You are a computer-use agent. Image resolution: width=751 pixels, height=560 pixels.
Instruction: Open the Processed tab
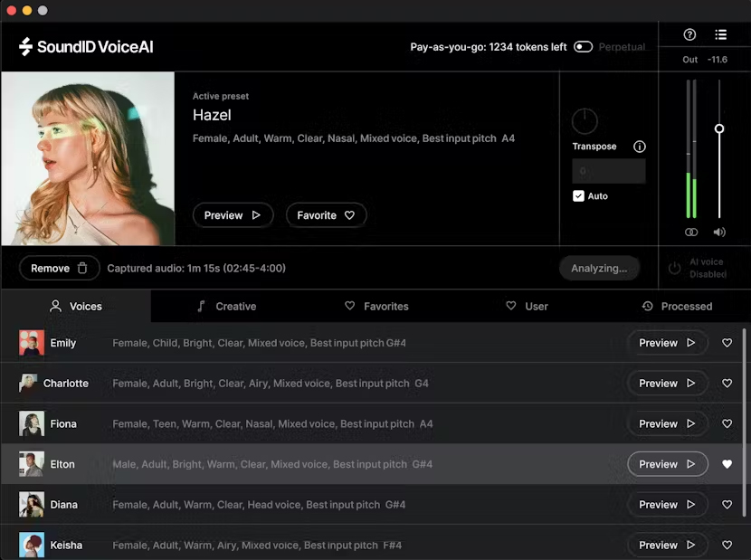pos(678,306)
